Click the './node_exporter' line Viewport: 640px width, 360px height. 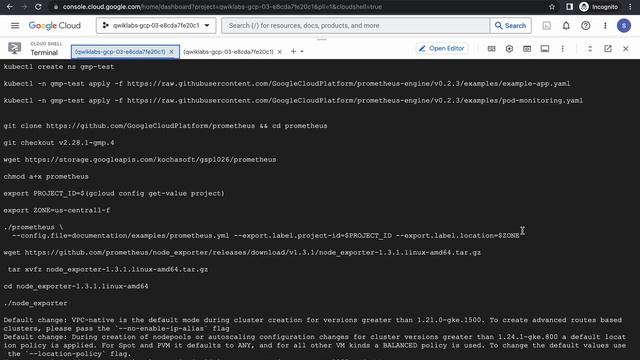35,303
